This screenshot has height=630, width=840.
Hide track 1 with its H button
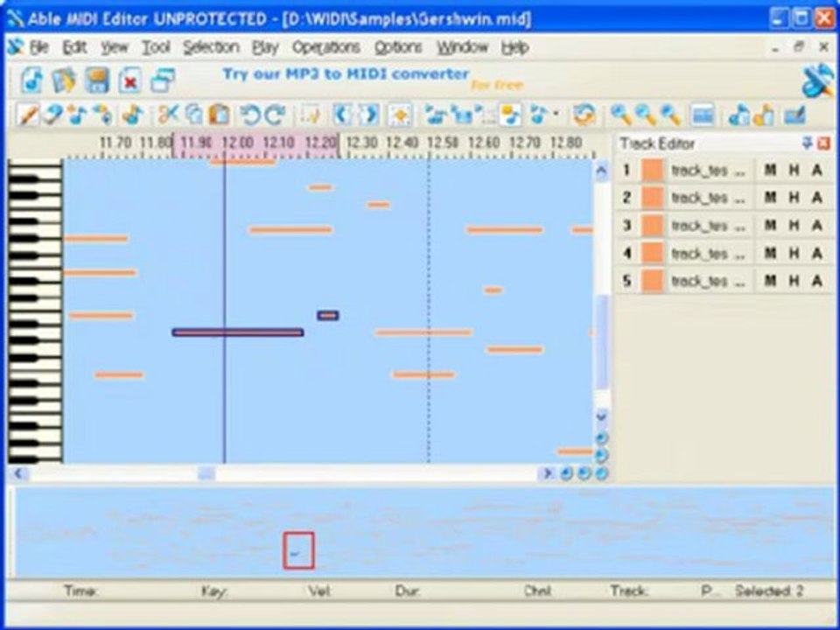794,171
